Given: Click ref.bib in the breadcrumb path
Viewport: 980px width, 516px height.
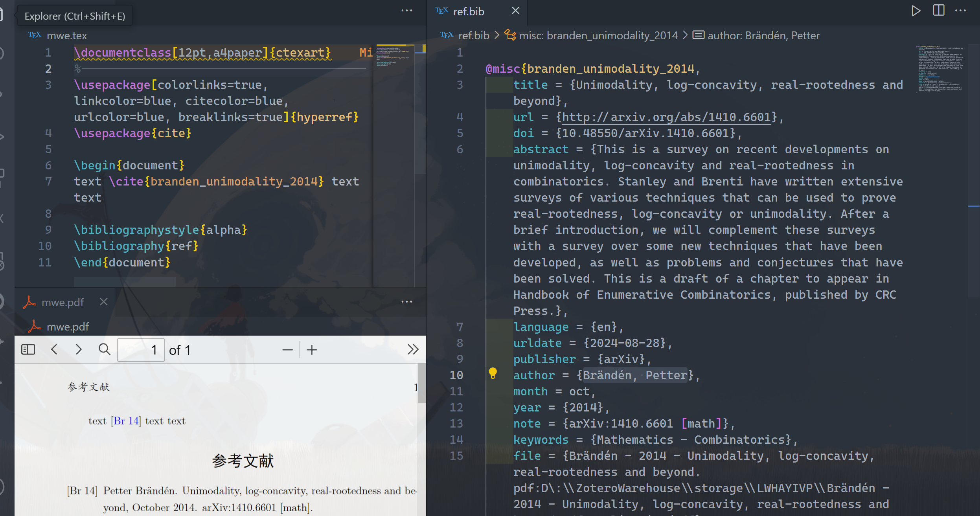Looking at the screenshot, I should coord(474,36).
